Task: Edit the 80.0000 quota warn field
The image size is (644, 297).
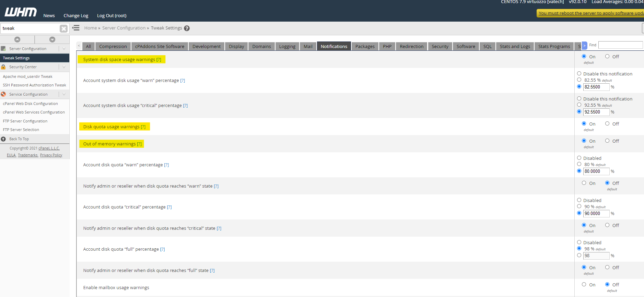Action: click(596, 171)
